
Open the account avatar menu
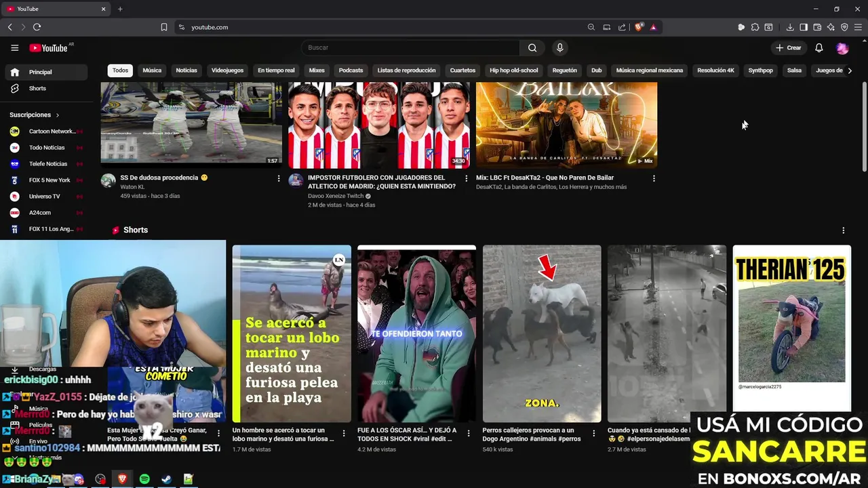point(842,48)
